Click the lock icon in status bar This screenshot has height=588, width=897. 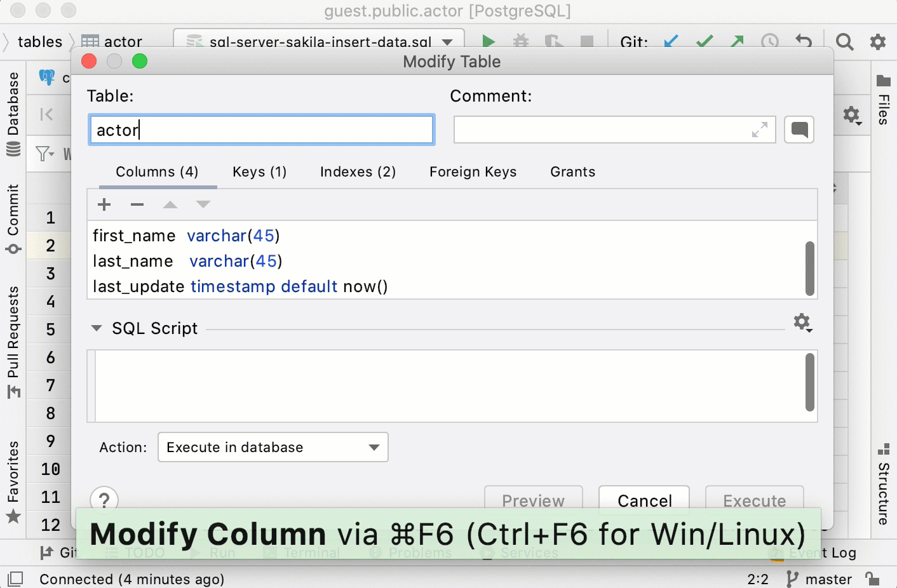872,578
